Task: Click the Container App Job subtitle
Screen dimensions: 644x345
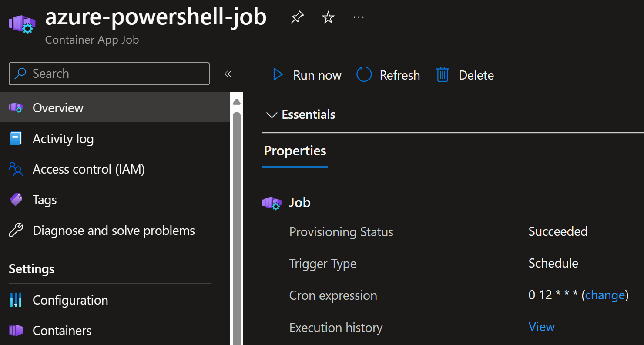Action: [92, 40]
